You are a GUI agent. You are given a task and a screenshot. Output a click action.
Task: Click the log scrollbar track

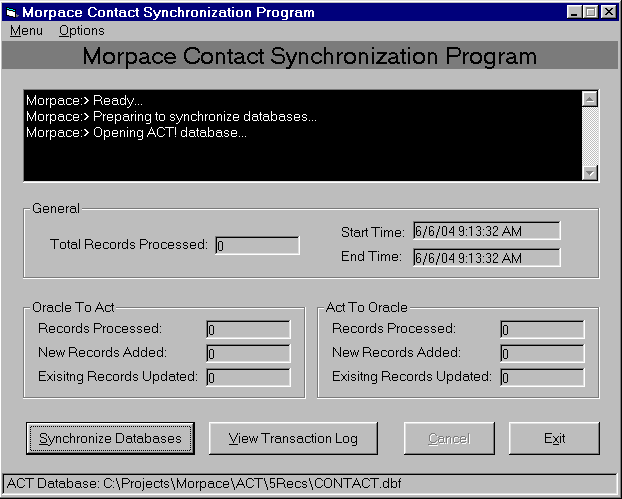[x=590, y=136]
